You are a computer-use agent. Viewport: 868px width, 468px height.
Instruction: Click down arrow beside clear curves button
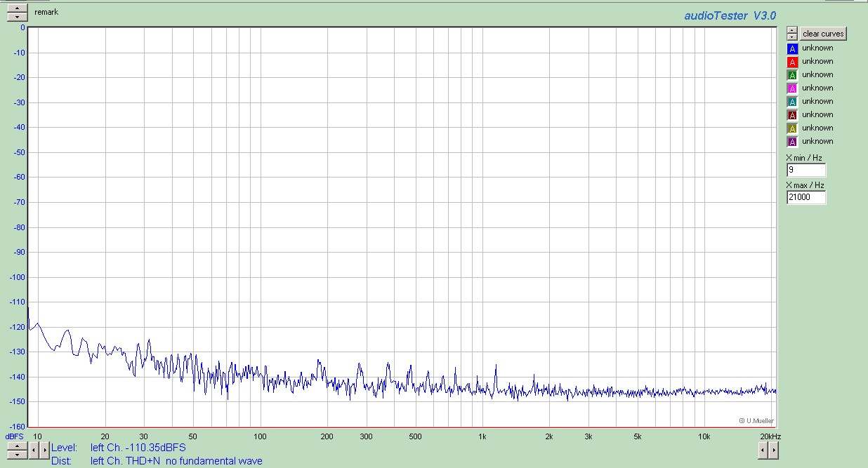click(792, 37)
